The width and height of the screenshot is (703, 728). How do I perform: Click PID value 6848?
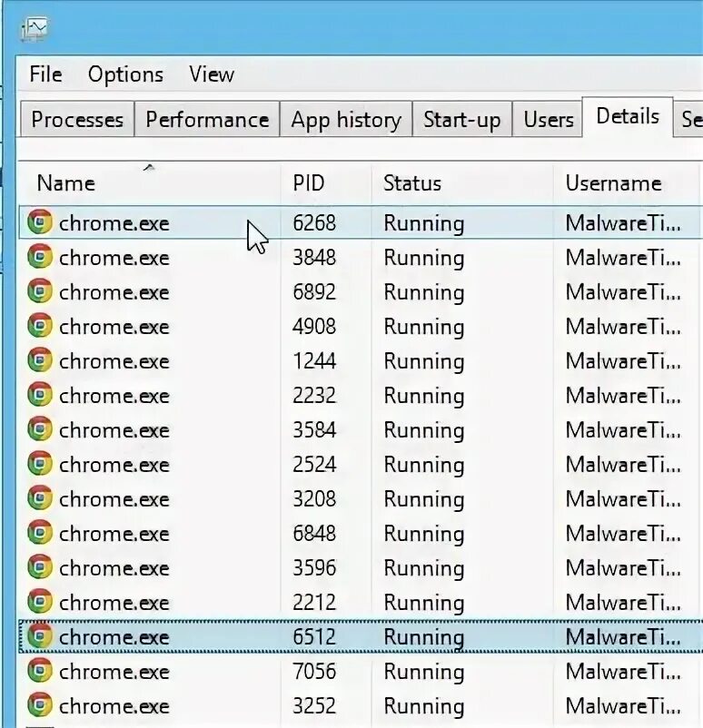click(314, 533)
